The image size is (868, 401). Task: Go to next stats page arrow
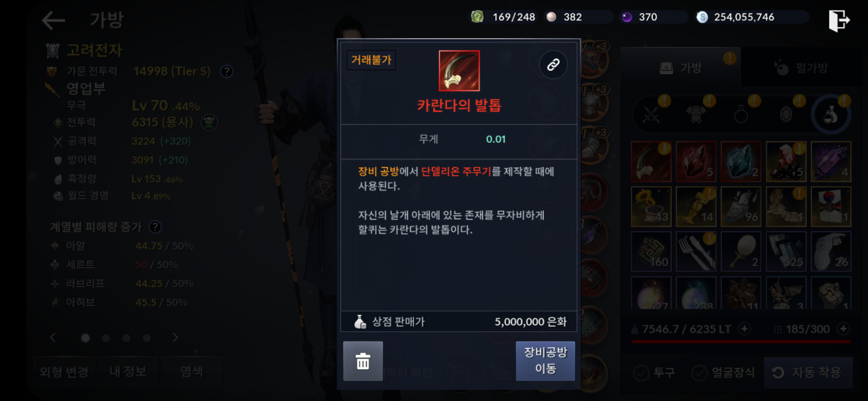[175, 338]
